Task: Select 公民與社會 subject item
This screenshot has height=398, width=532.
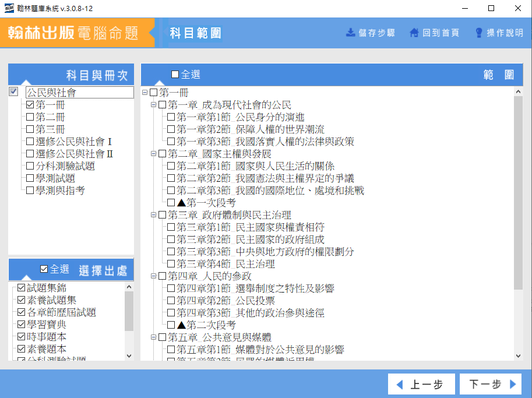Action: click(51, 93)
